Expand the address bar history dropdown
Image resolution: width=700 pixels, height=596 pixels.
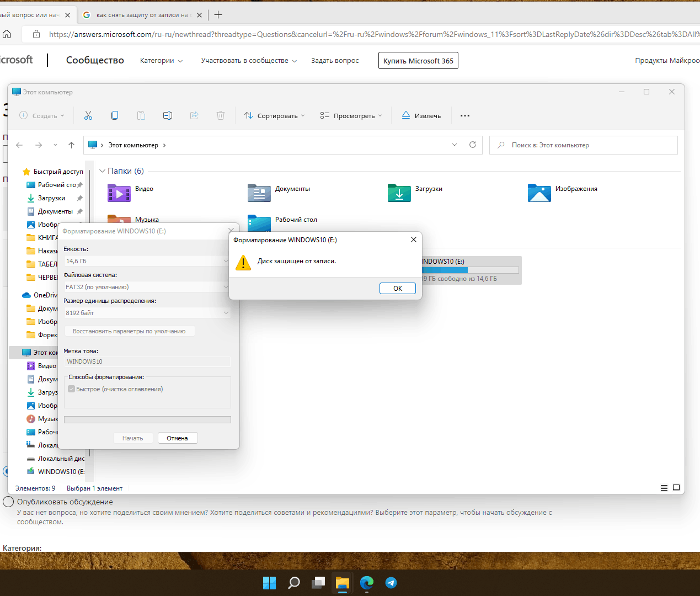[455, 145]
